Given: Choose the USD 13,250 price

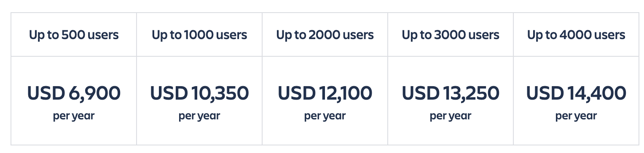Looking at the screenshot, I should point(451,93).
